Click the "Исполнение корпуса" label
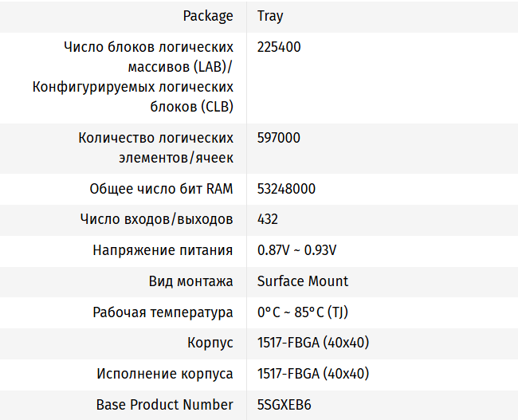 click(165, 374)
